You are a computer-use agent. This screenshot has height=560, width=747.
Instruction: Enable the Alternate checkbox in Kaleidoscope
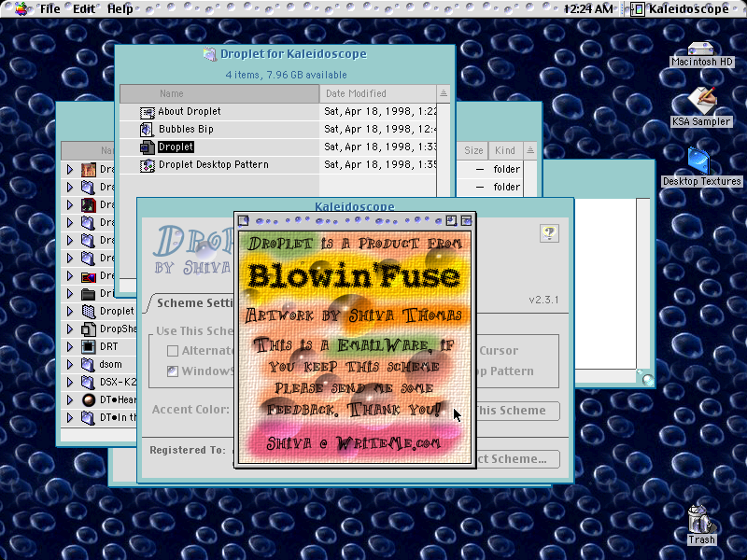coord(173,351)
